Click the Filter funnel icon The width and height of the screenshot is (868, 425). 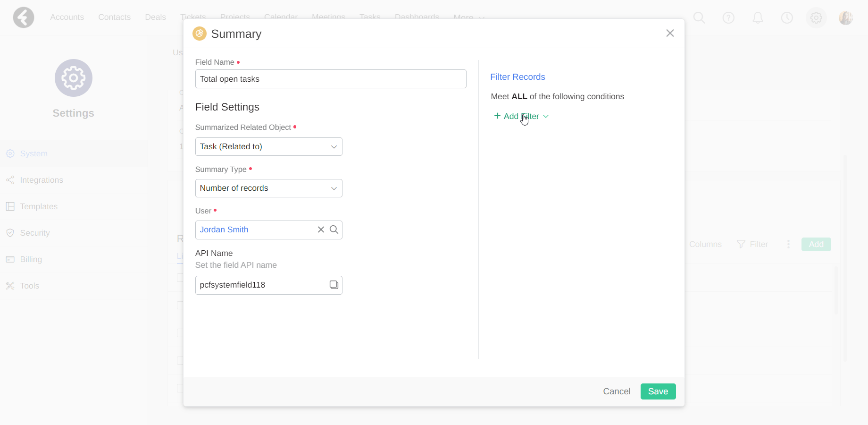tap(741, 244)
